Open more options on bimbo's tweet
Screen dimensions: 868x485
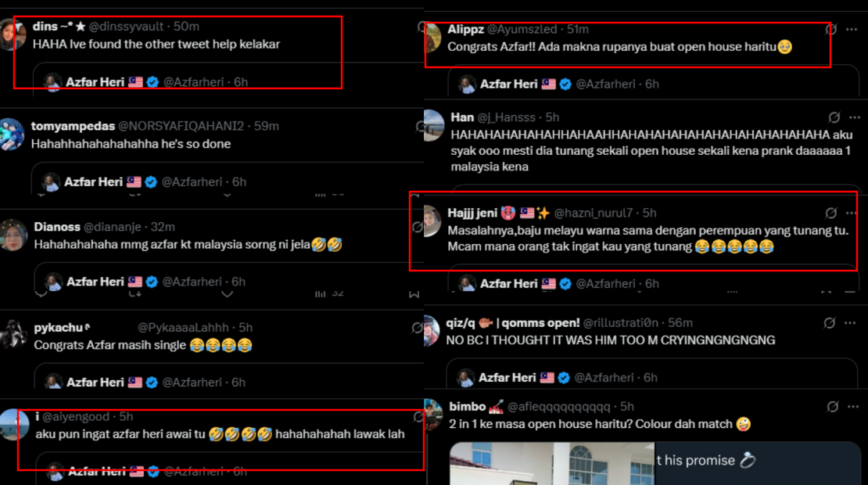click(x=853, y=407)
